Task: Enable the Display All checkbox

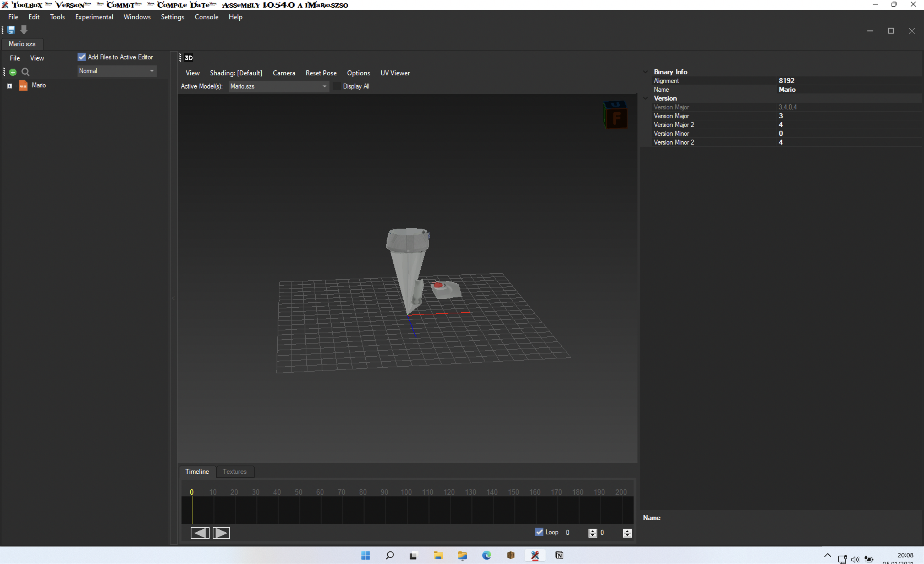Action: (337, 86)
